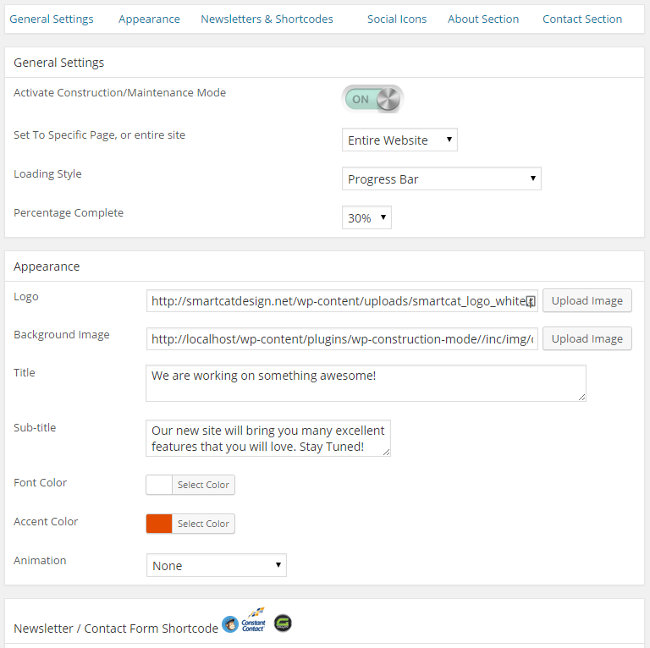
Task: Click Upload Image button for Logo
Action: click(x=587, y=301)
